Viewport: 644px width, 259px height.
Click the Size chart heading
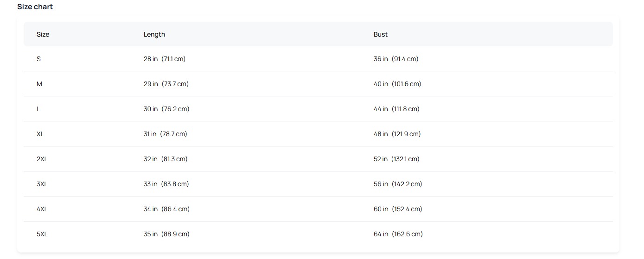pyautogui.click(x=35, y=7)
